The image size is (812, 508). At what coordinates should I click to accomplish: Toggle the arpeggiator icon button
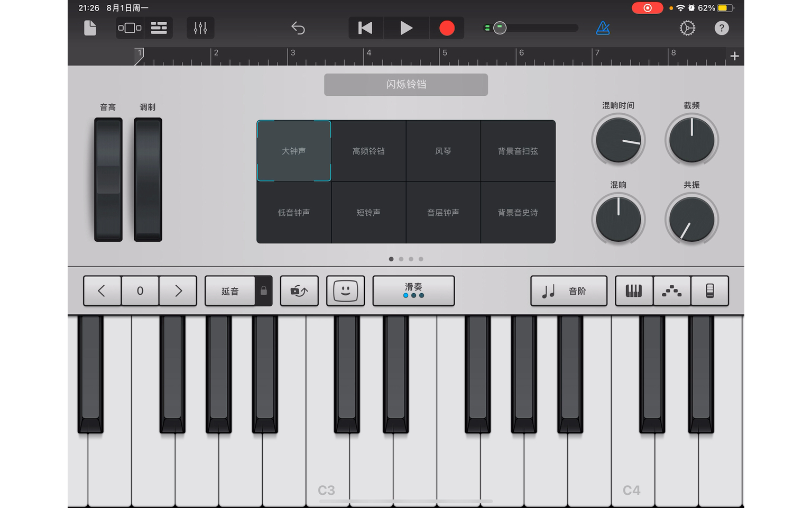tap(299, 291)
